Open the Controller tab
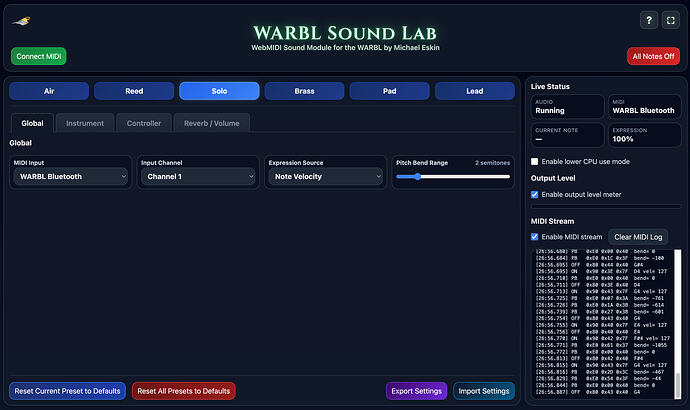Viewport: 690px width, 410px height. (x=144, y=123)
